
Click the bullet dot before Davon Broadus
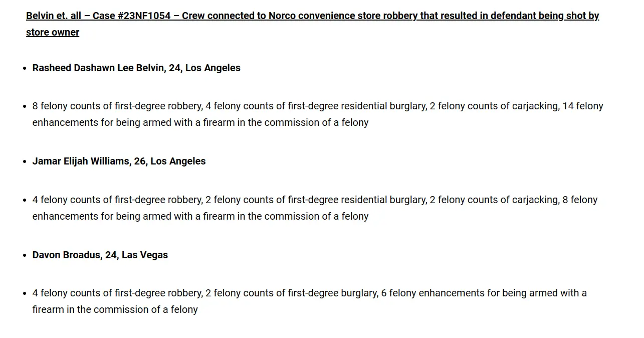click(25, 255)
